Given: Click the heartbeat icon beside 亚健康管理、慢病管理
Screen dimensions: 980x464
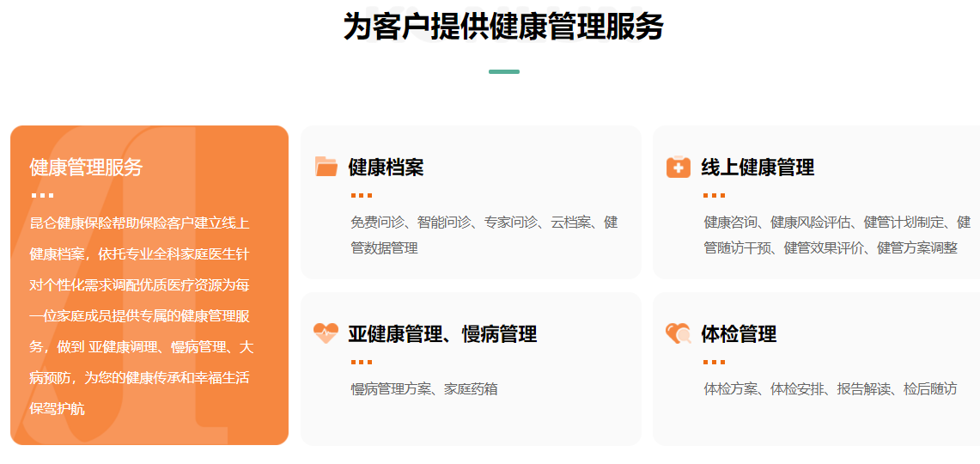Looking at the screenshot, I should [326, 333].
